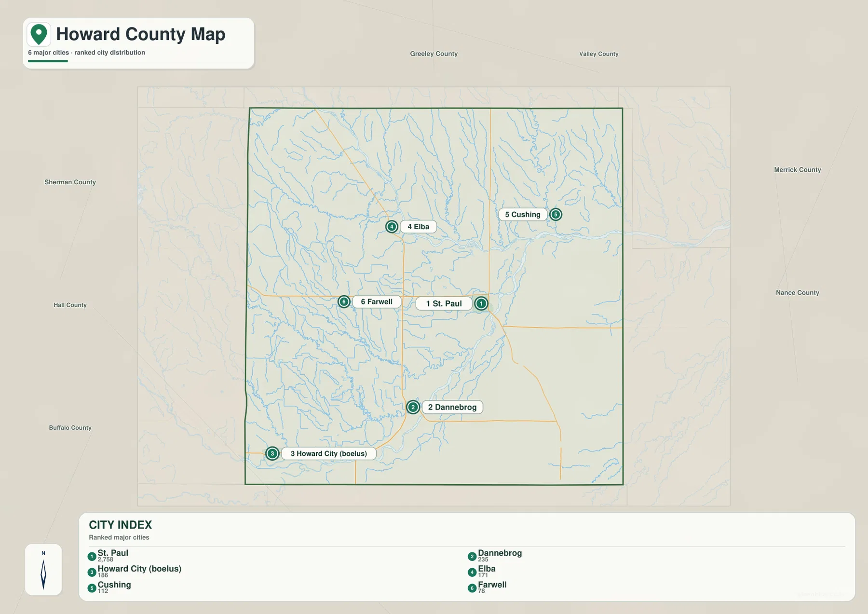868x614 pixels.
Task: Click the '4 Elba' map label
Action: coord(418,227)
